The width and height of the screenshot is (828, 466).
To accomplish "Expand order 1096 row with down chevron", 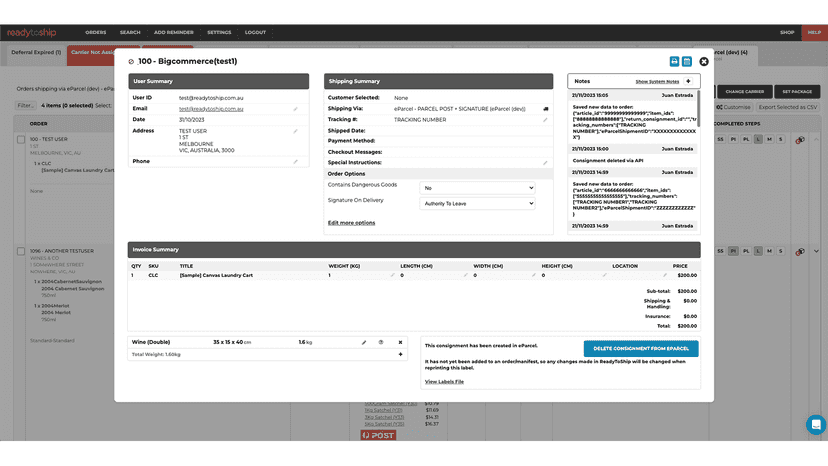I will [x=816, y=251].
